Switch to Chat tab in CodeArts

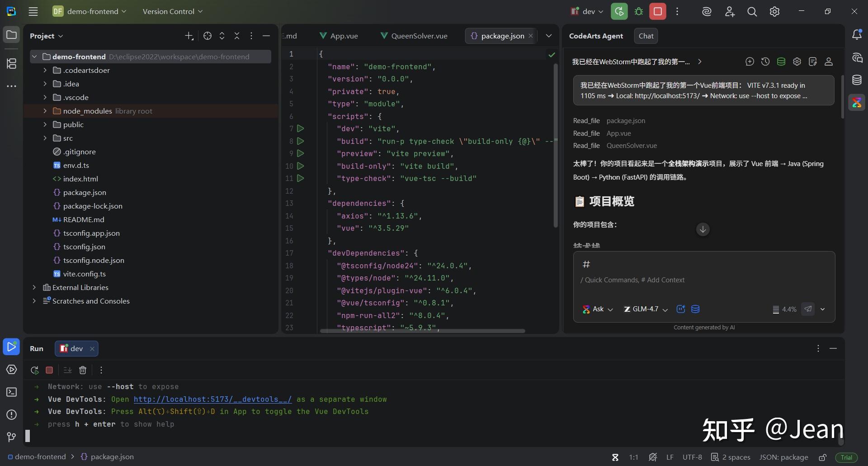(646, 36)
